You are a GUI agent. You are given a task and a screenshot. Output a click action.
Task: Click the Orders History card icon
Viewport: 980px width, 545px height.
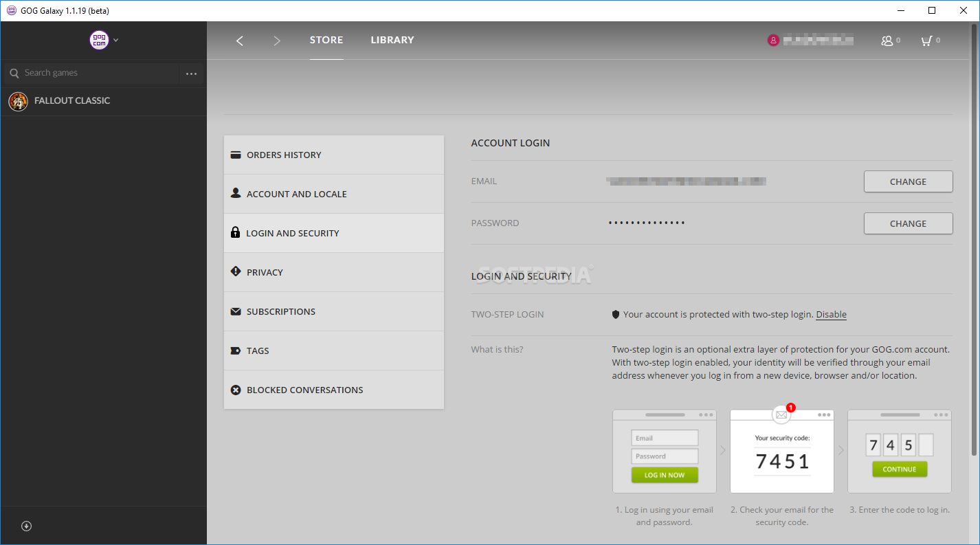tap(236, 155)
